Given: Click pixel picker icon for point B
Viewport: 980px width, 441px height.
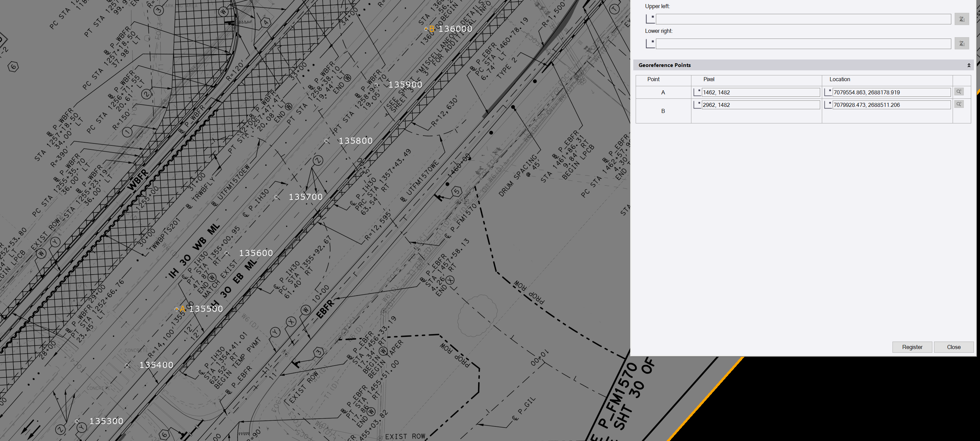Looking at the screenshot, I should click(697, 105).
